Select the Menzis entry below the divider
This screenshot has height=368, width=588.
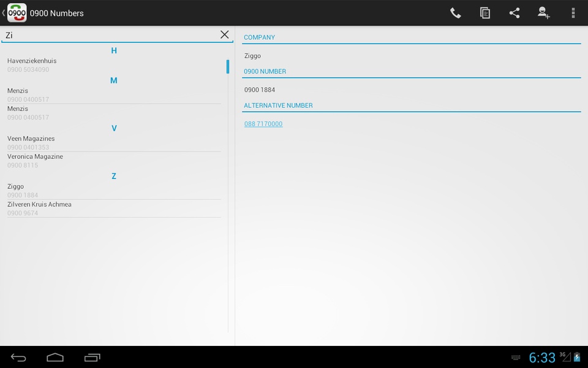pos(114,113)
